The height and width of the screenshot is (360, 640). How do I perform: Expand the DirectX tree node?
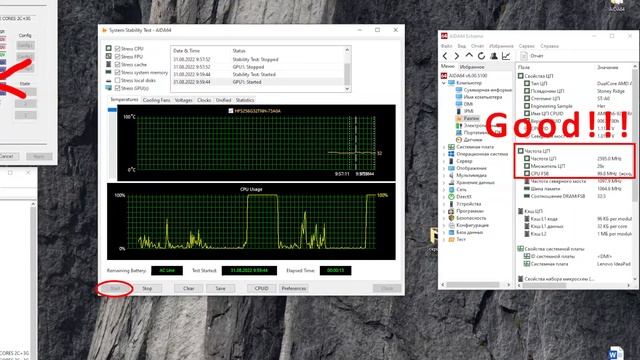tap(444, 197)
